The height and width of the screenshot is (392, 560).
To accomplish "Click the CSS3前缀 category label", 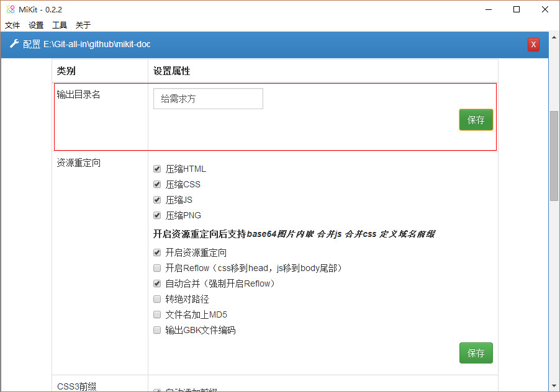I will tap(77, 386).
